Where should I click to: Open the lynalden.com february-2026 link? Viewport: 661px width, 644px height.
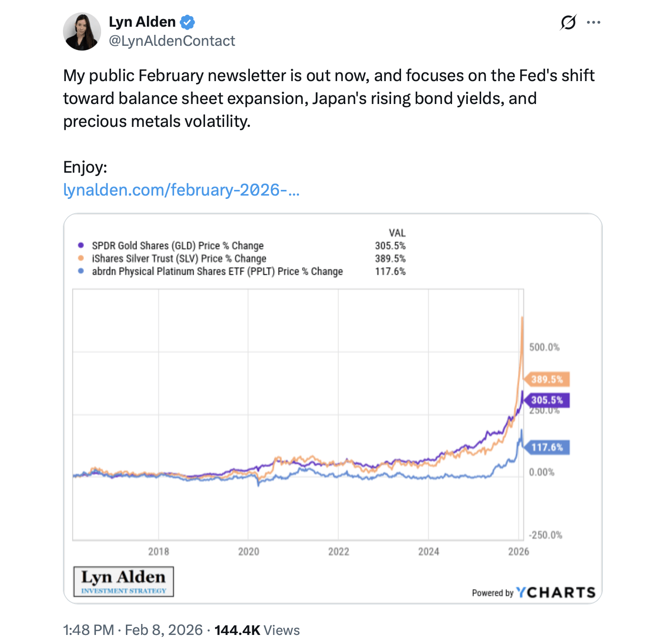[181, 190]
